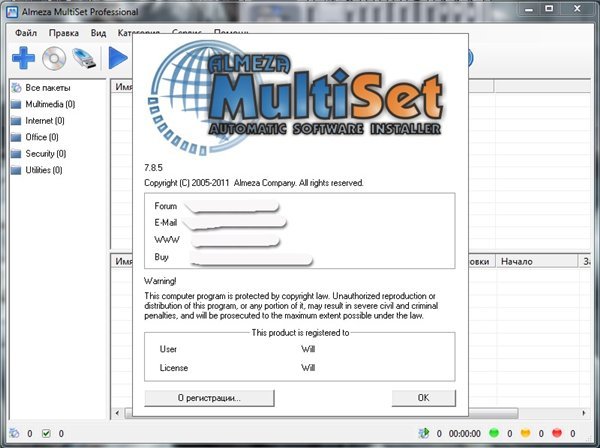The width and height of the screenshot is (600, 448).
Task: Maximize the Almeza MultiSet window
Action: pos(549,9)
